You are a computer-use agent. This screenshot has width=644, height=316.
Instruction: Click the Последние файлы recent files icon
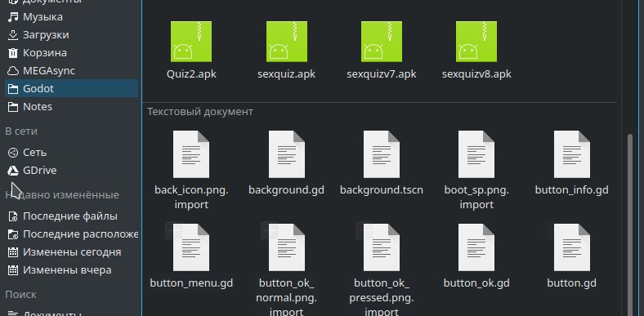coord(13,216)
